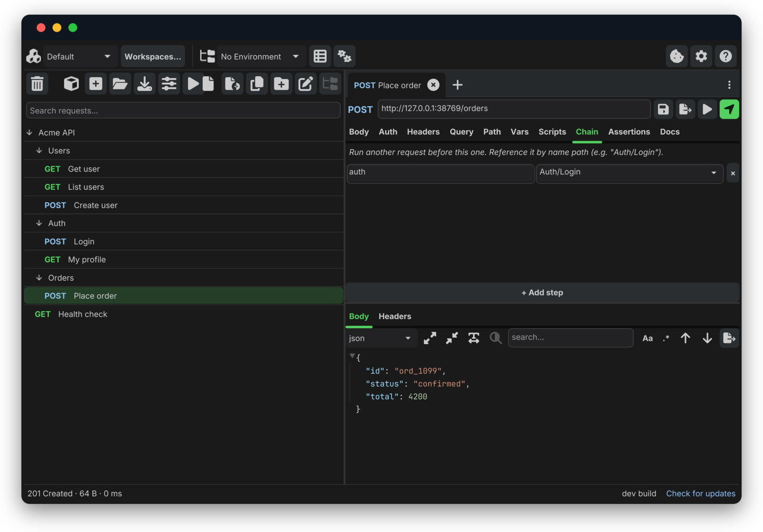This screenshot has height=532, width=763.
Task: Collapse the Users folder in tree
Action: tap(39, 151)
